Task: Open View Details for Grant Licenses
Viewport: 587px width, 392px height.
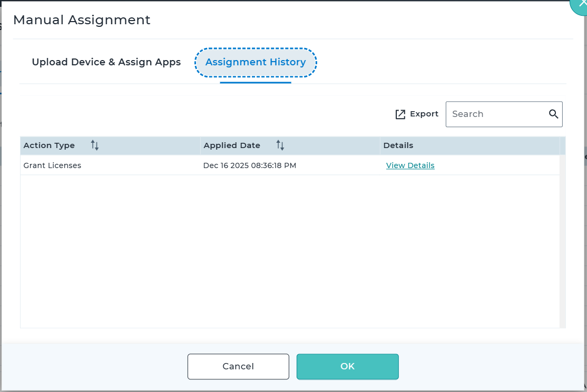Action: click(x=410, y=165)
